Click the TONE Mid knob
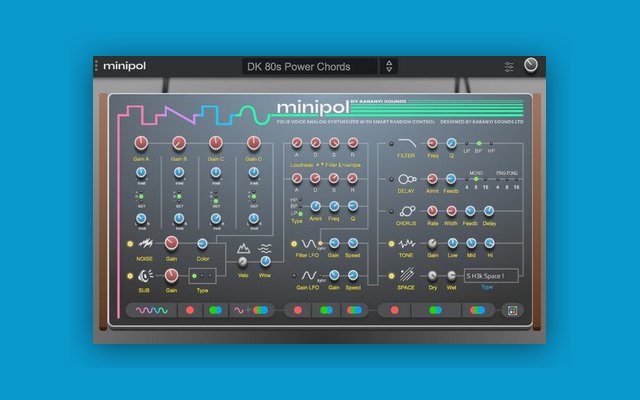Screen dimensions: 640x400 (471, 244)
